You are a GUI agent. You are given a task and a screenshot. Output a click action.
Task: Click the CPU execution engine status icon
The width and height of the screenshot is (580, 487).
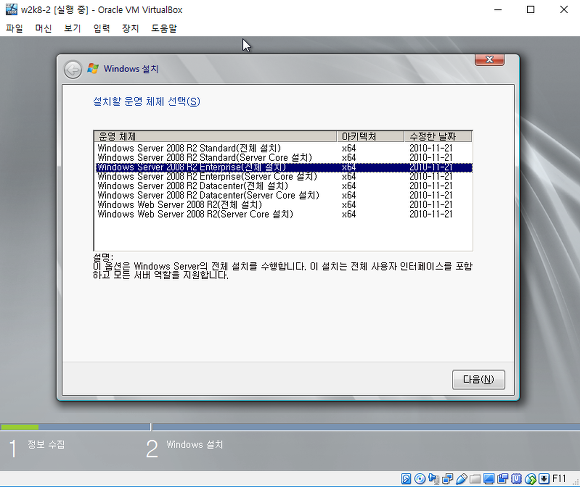coord(516,479)
